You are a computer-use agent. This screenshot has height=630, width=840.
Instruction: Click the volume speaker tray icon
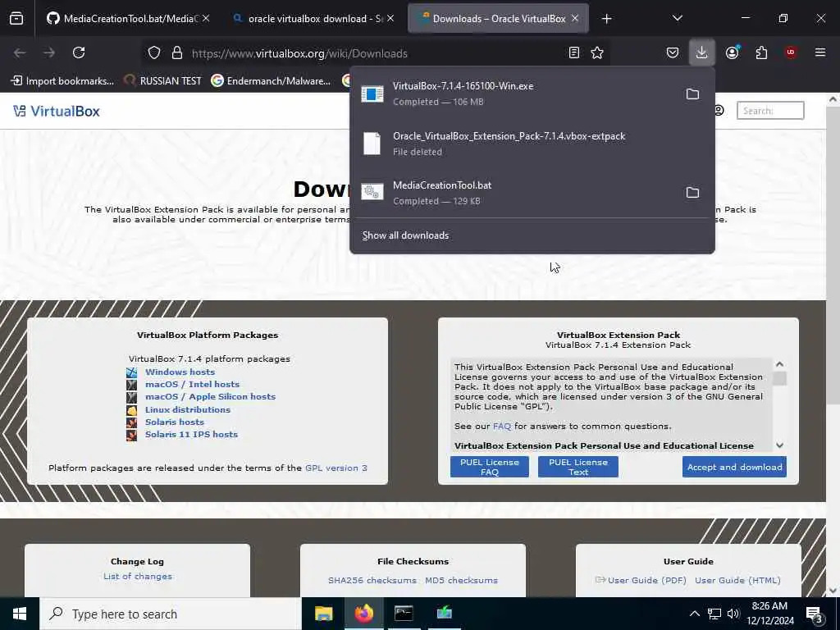(x=733, y=614)
